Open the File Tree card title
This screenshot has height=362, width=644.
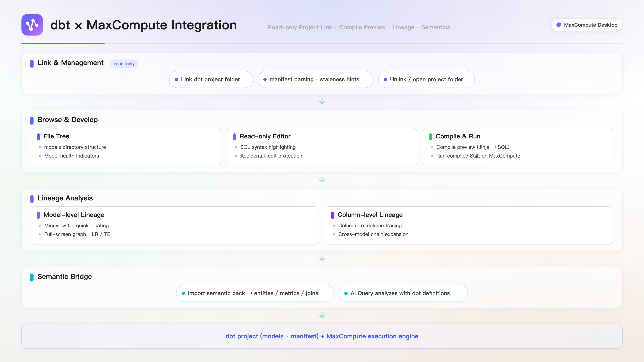(x=56, y=136)
